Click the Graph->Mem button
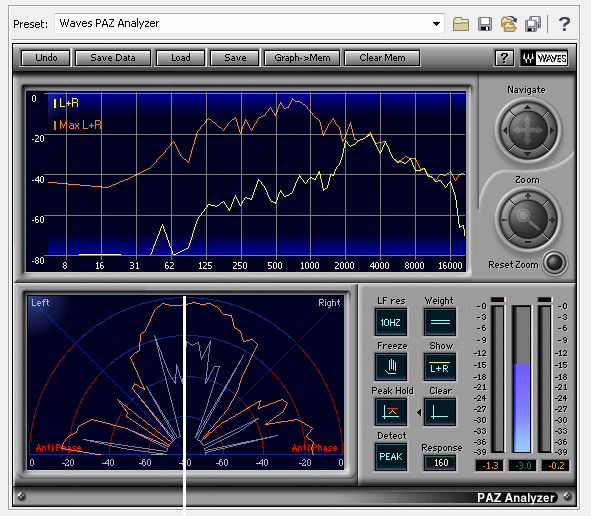 [302, 58]
